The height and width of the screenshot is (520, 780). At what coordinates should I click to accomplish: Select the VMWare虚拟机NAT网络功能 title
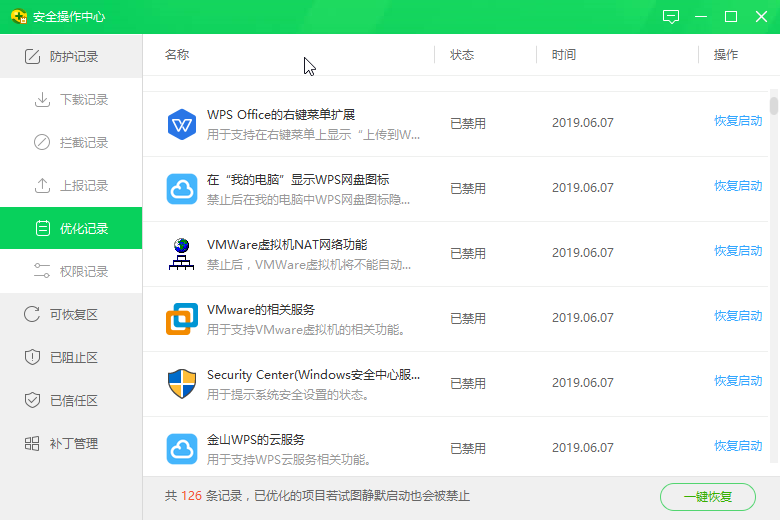point(287,244)
